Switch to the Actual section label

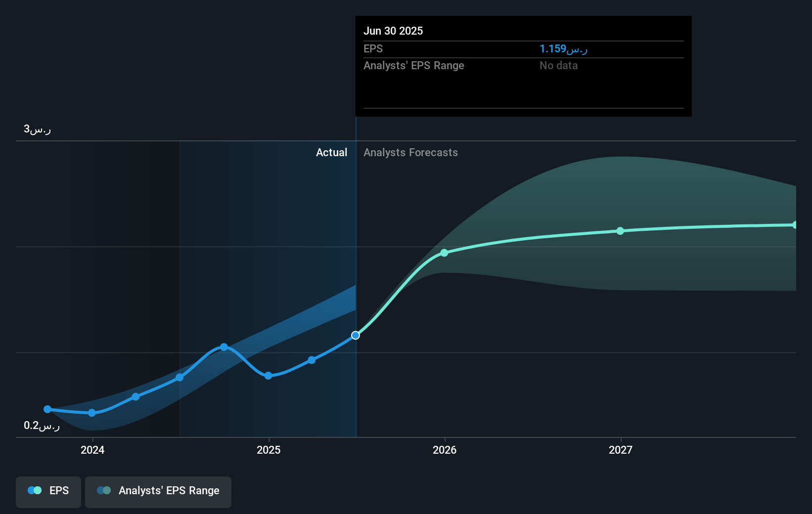[331, 152]
